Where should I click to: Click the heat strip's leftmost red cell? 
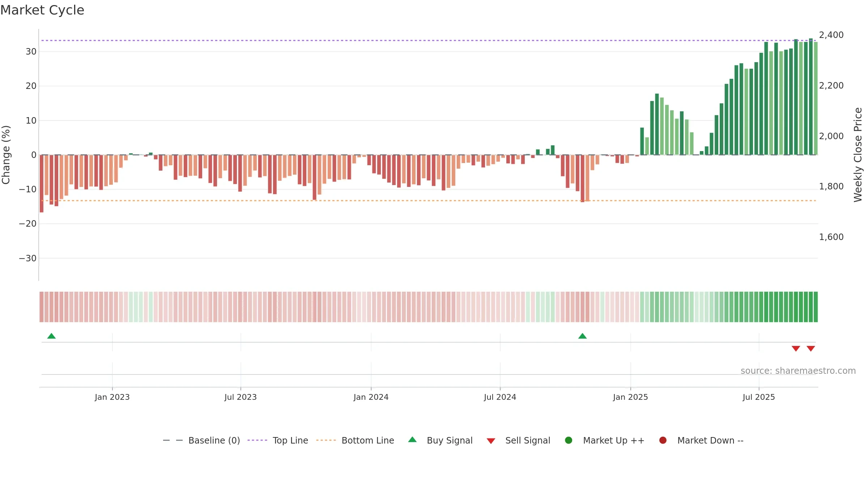pos(42,307)
